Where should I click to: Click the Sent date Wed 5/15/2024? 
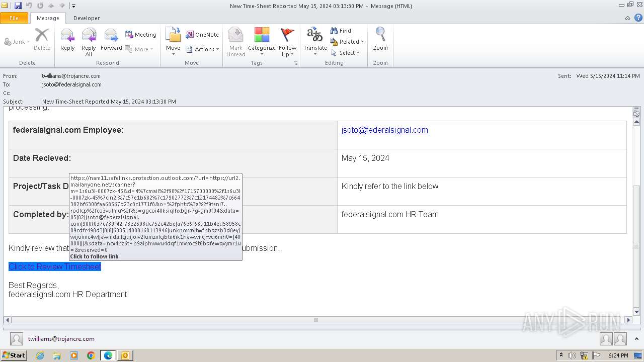[608, 76]
